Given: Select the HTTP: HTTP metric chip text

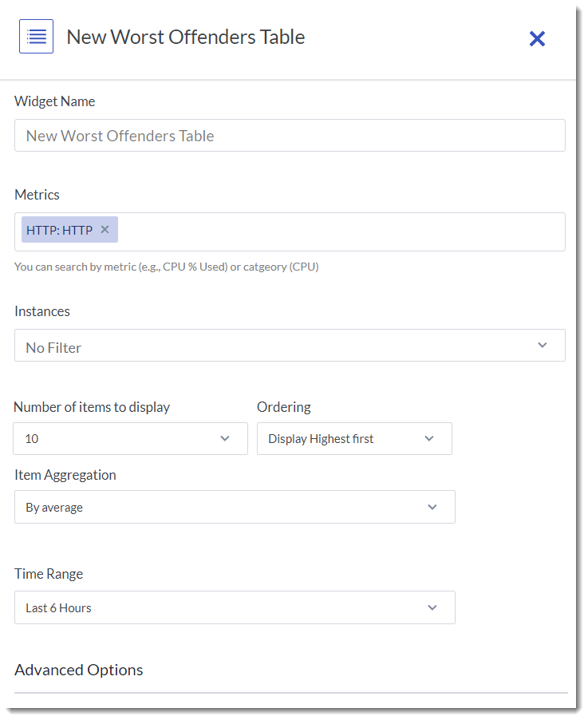Looking at the screenshot, I should click(x=60, y=230).
